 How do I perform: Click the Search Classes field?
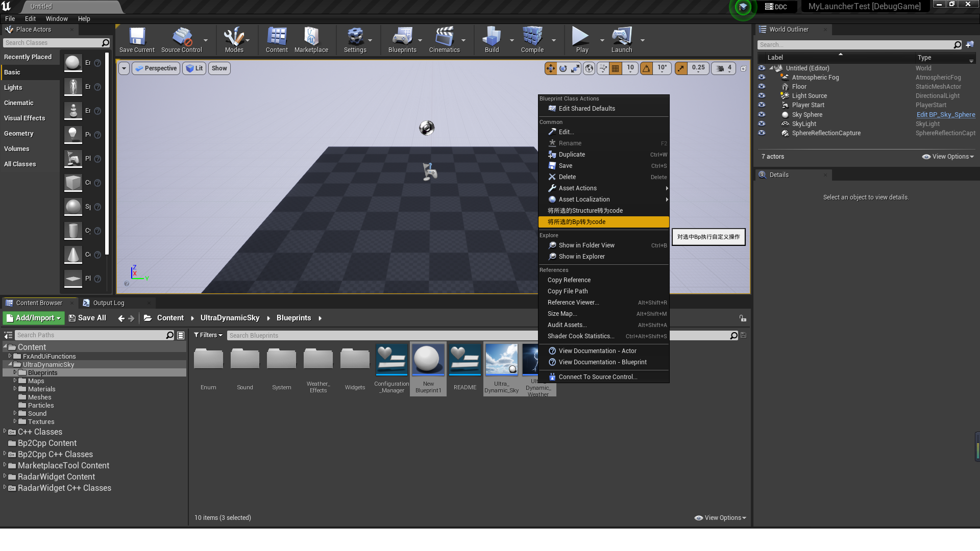(52, 43)
